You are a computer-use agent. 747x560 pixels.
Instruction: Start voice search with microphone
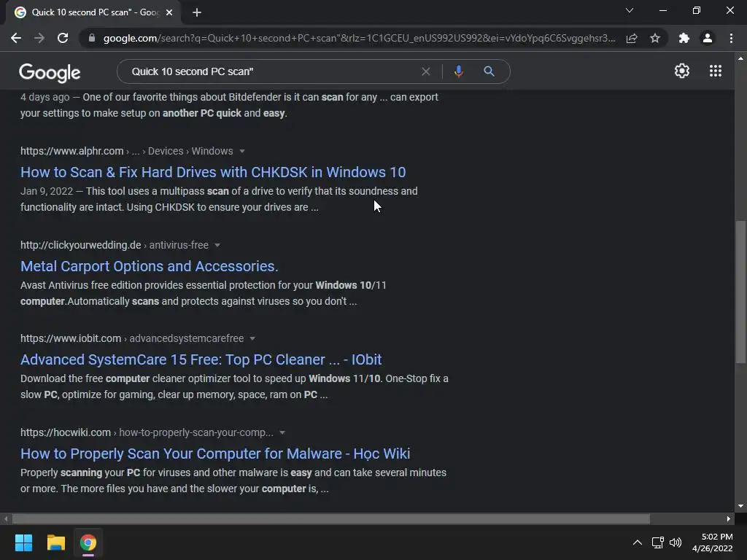[x=458, y=71]
